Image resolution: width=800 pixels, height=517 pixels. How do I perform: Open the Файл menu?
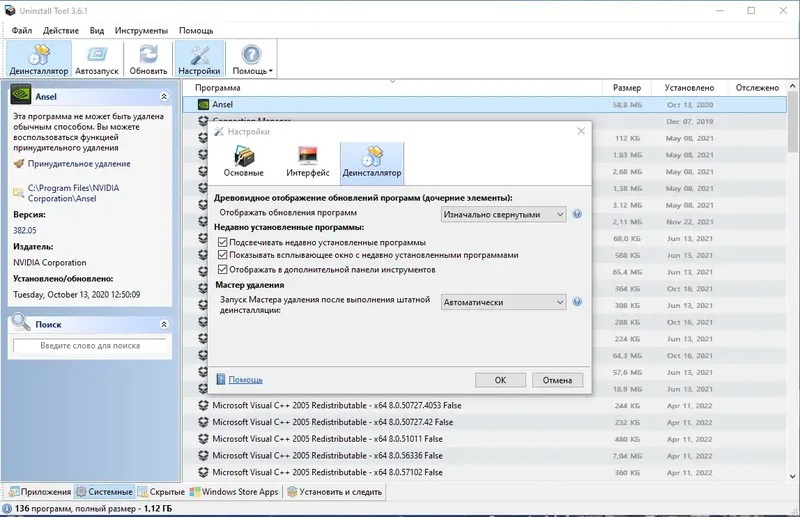point(22,31)
